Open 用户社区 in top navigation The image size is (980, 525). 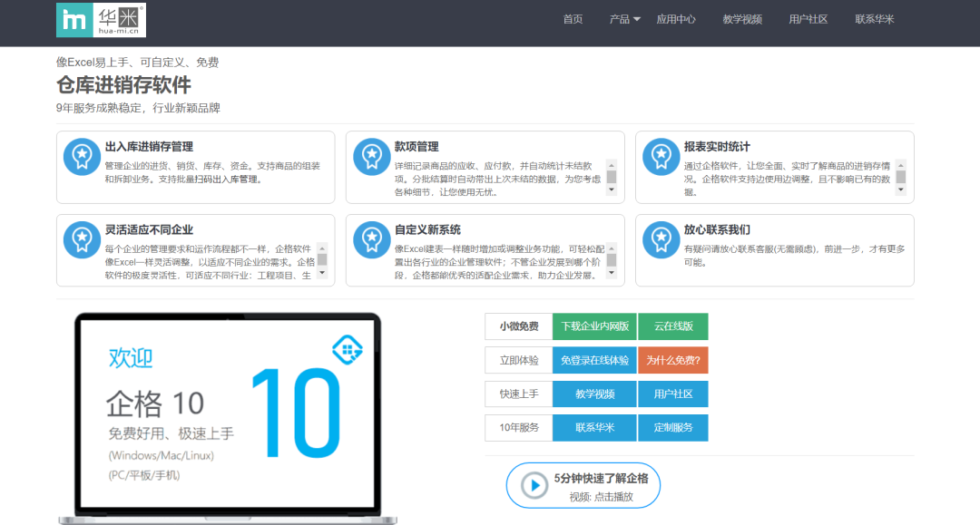tap(808, 19)
